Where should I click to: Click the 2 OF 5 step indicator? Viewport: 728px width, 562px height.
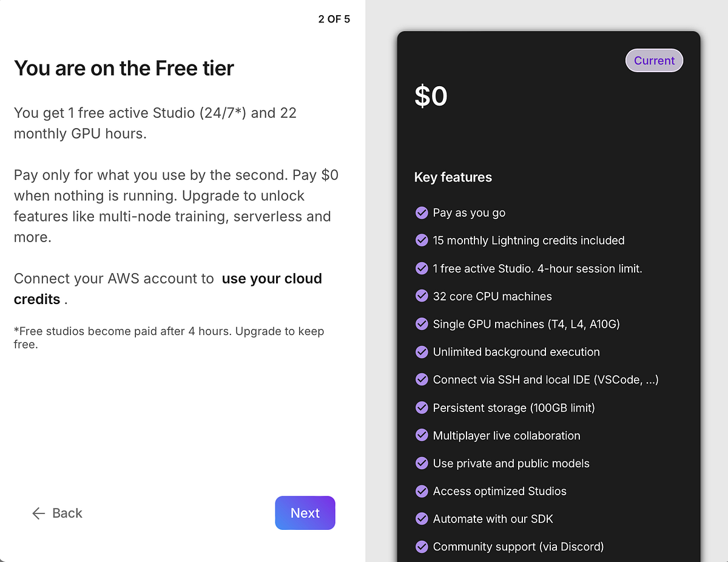click(334, 19)
